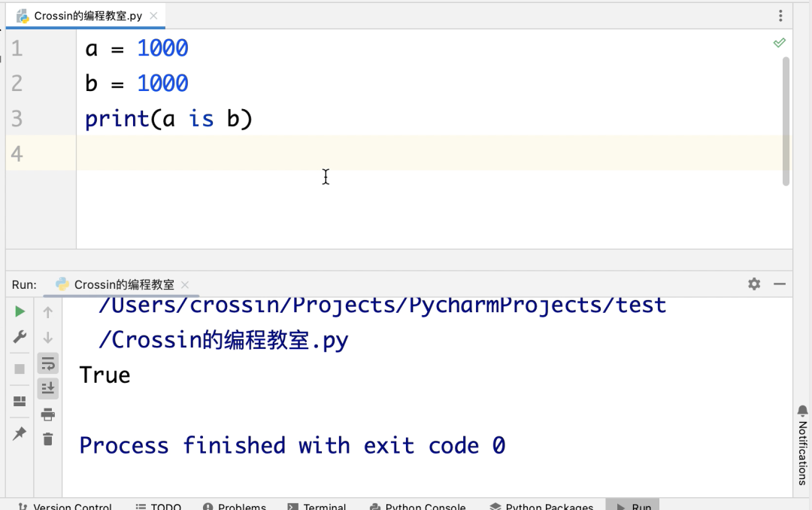This screenshot has width=812, height=510.
Task: Click the down arrow stack trace icon
Action: click(x=47, y=338)
